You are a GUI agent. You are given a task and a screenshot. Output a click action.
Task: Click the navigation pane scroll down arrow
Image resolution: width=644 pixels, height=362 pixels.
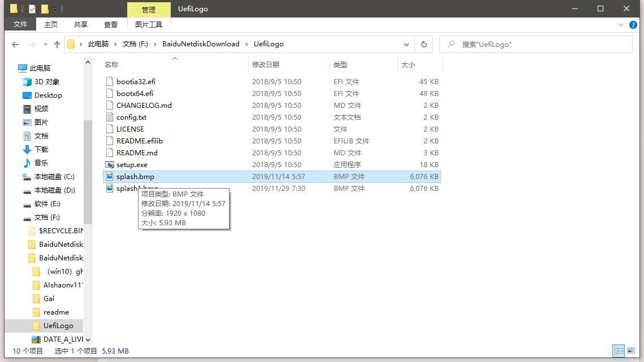[88, 339]
